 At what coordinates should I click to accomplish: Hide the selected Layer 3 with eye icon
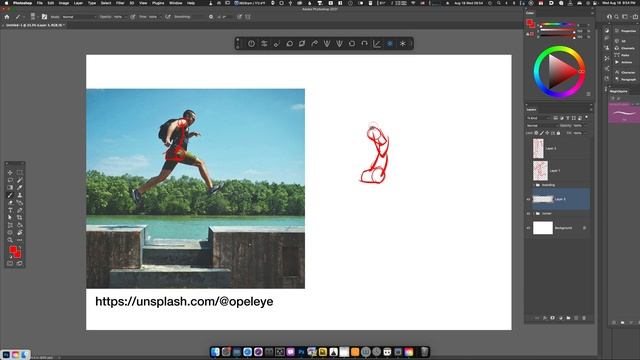pos(528,199)
